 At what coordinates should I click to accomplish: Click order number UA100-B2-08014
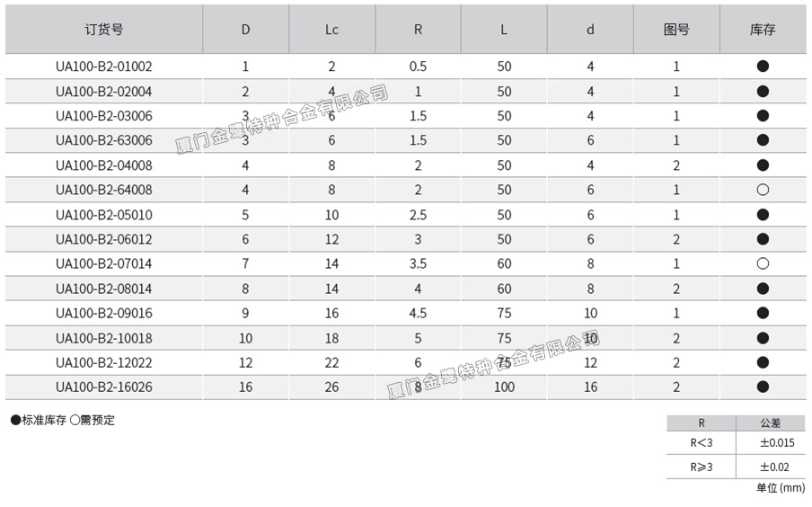click(103, 289)
